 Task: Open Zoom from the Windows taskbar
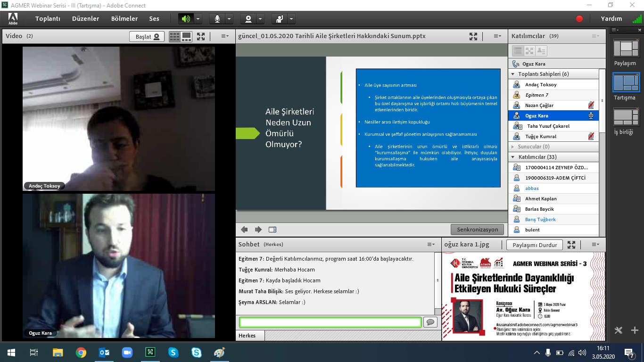coord(127,353)
